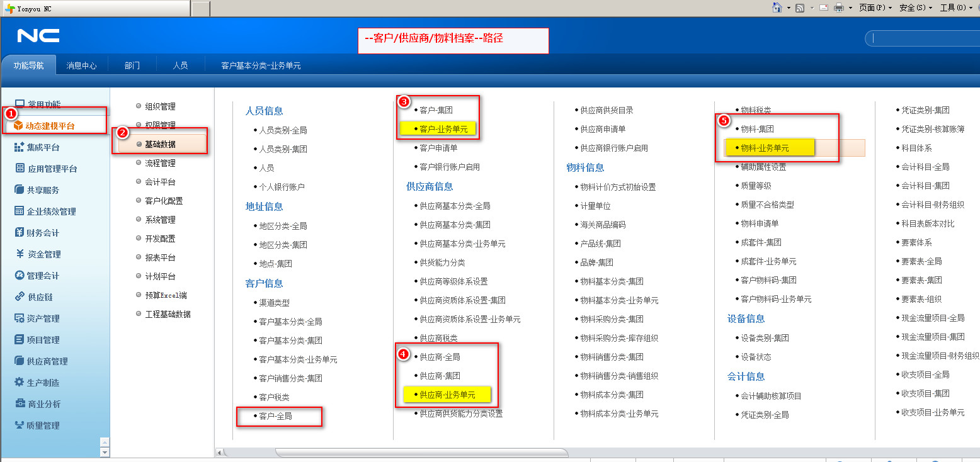Select the 组织管理 radio bullet

(139, 106)
